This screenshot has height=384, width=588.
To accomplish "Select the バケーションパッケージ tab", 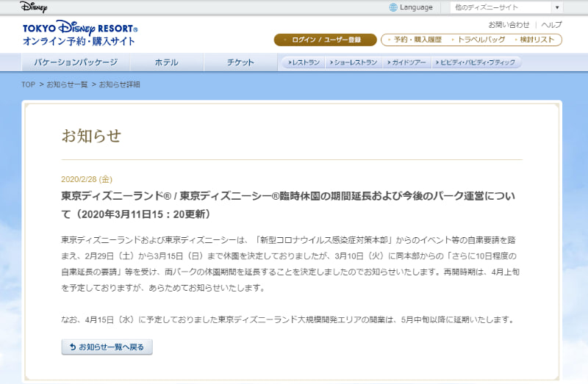I will [76, 62].
